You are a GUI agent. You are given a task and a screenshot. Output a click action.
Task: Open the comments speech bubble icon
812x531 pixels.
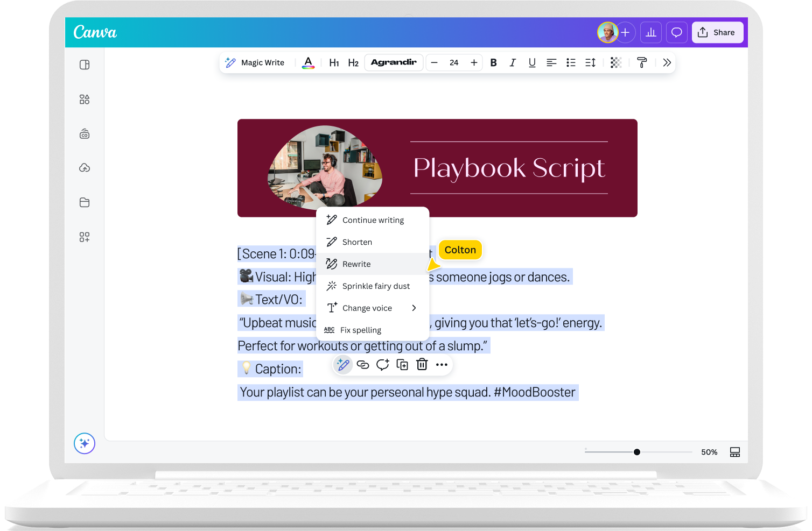point(676,32)
